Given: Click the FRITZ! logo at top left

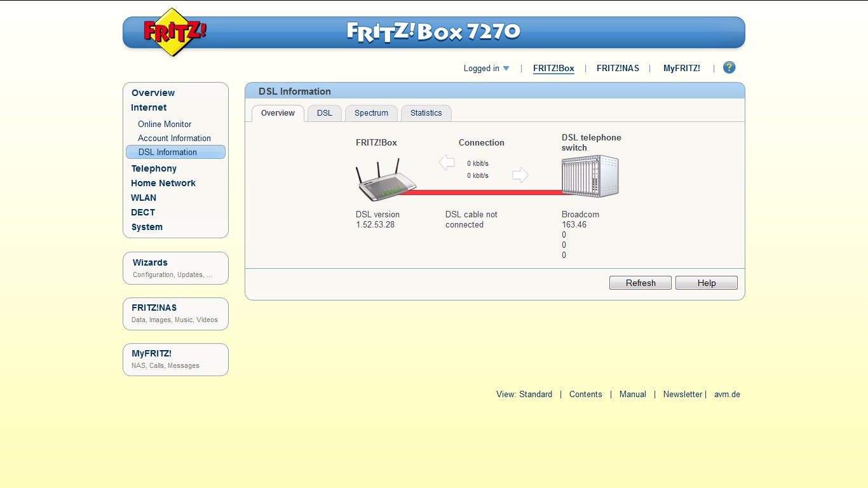Looking at the screenshot, I should coord(174,32).
